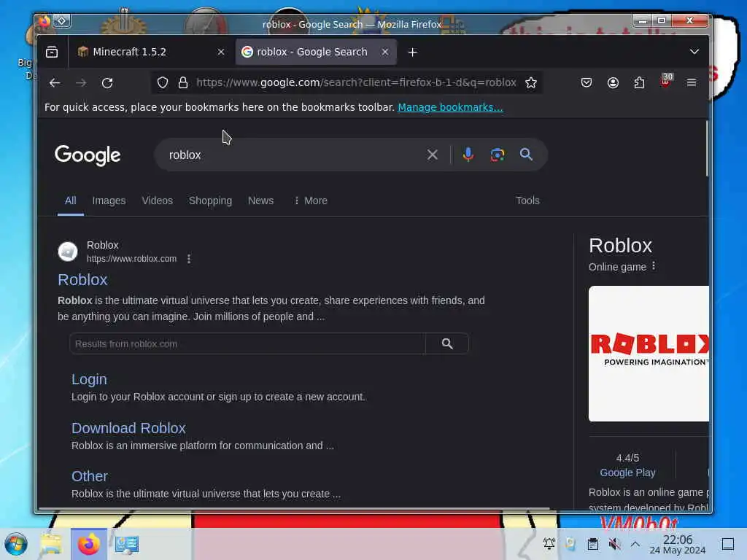The width and height of the screenshot is (747, 560).
Task: Open the notification center tray icon
Action: click(x=728, y=544)
